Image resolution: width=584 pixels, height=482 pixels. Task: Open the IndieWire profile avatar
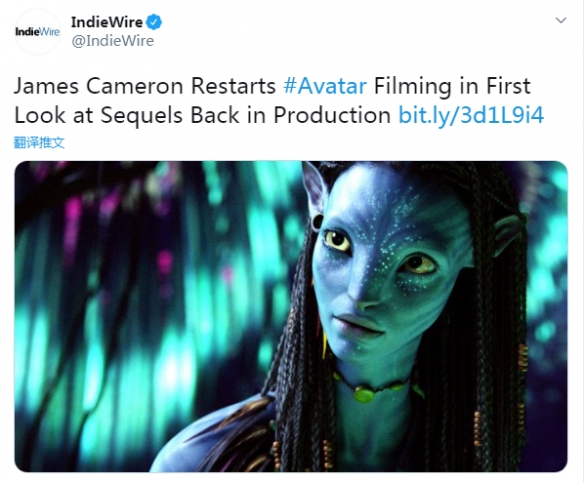coord(37,32)
